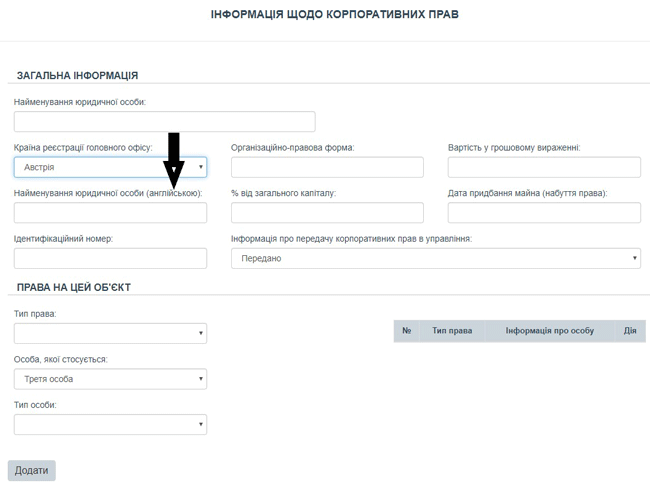Open the 'Тип особи' dropdown

coord(110,425)
